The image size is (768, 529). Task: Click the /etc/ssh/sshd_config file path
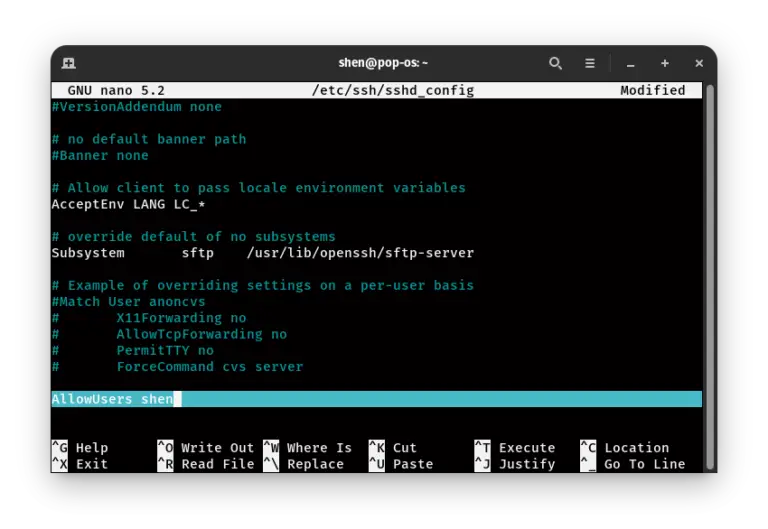393,91
